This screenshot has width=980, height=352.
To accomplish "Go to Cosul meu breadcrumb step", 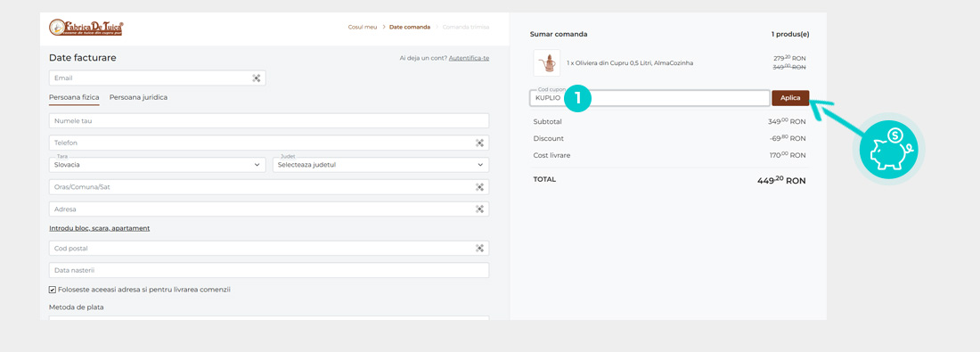I will [x=363, y=27].
